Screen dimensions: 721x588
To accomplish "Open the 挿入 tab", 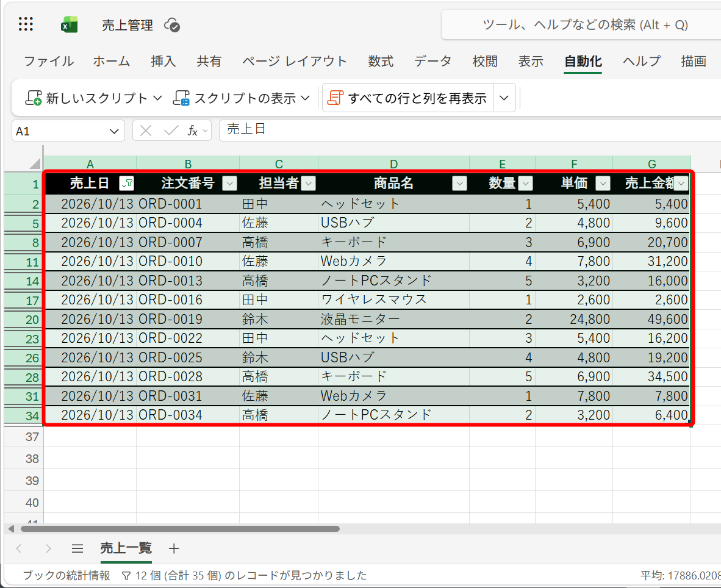I will 163,61.
